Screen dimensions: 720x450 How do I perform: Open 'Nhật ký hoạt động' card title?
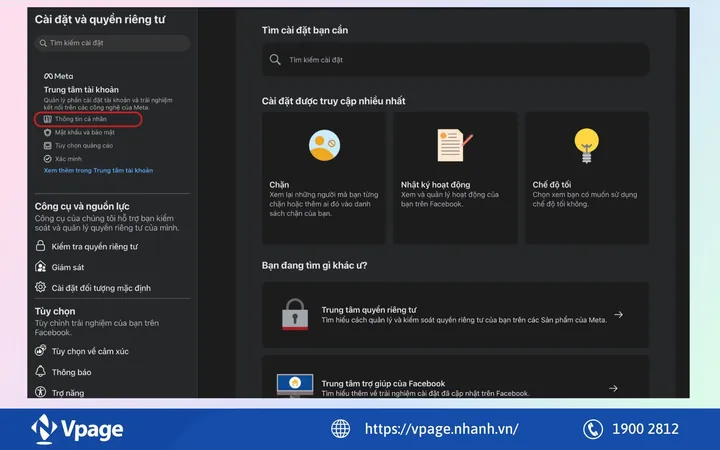pos(435,185)
